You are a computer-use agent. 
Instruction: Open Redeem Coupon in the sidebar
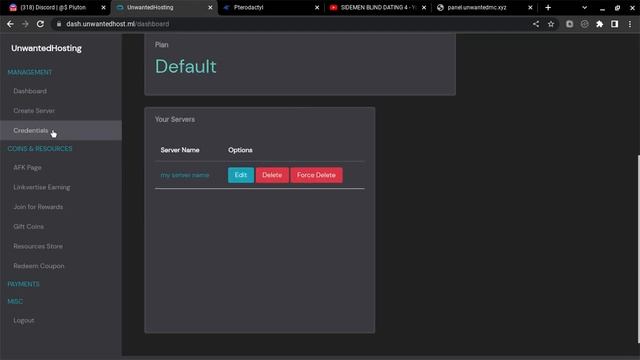(39, 266)
